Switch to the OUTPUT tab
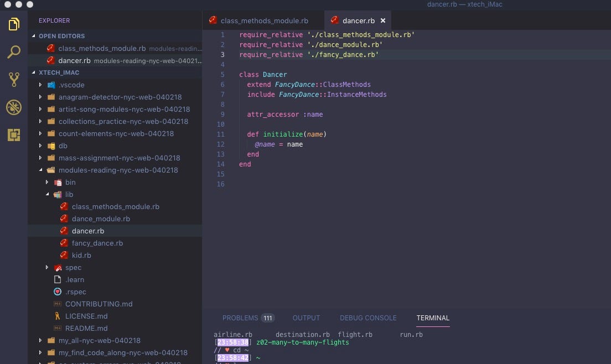Image resolution: width=611 pixels, height=364 pixels. [x=306, y=318]
